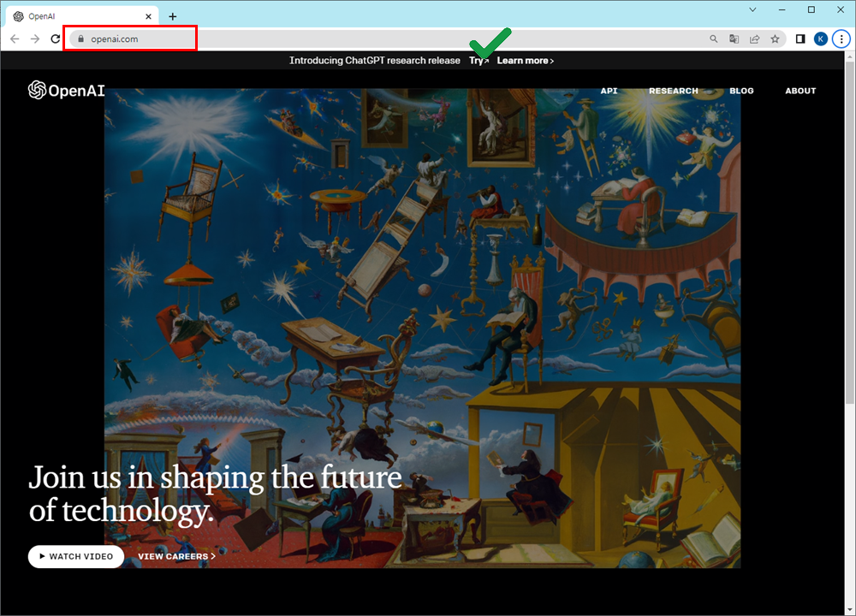Viewport: 856px width, 616px height.
Task: Open Chrome's three-dot menu
Action: click(841, 38)
